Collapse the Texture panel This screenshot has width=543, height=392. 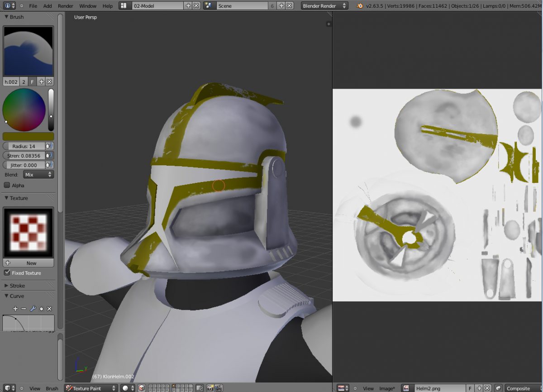click(7, 198)
